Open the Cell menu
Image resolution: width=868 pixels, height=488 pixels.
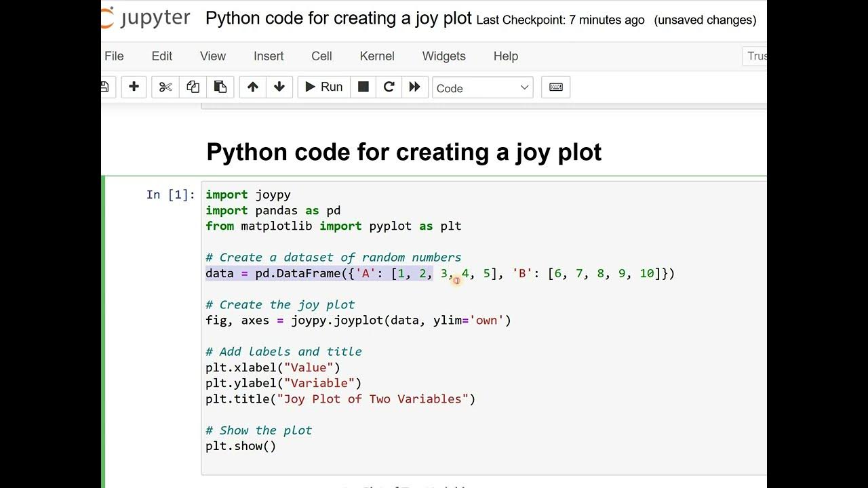click(x=321, y=56)
